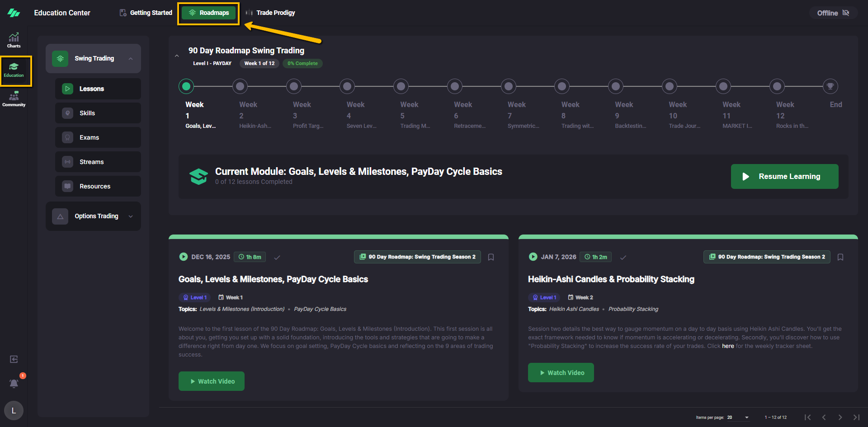
Task: Mark Heikin-Ashi lesson as complete checkmark
Action: (x=623, y=257)
